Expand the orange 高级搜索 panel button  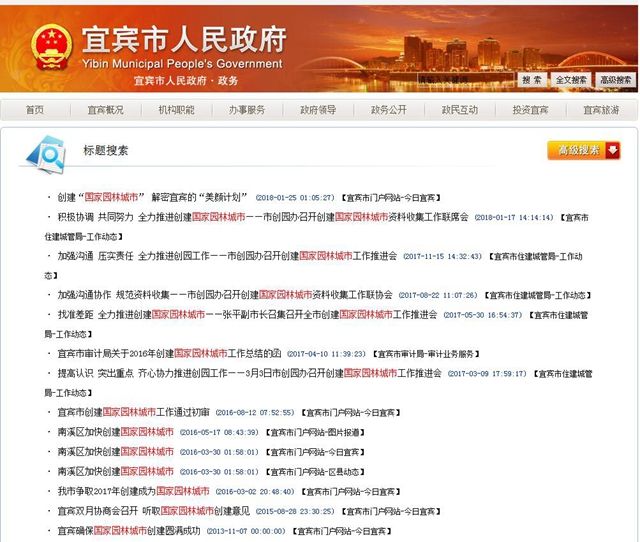(584, 150)
